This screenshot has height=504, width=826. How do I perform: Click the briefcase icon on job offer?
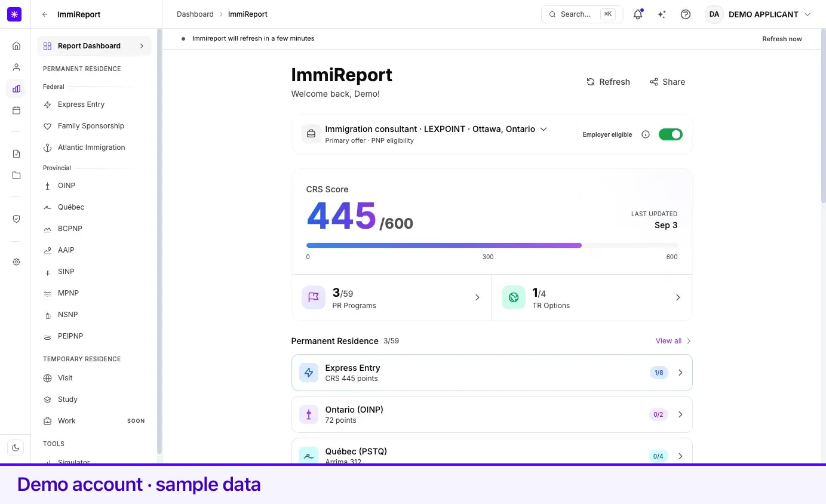pos(311,134)
